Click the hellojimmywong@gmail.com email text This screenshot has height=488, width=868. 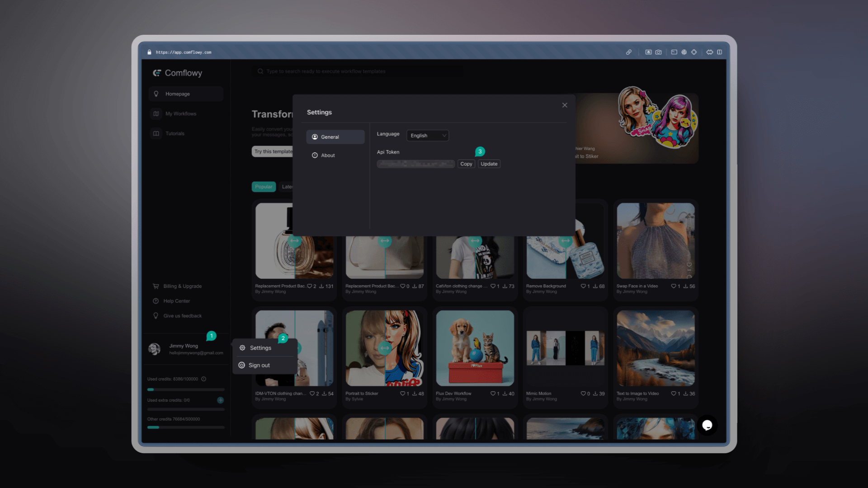pyautogui.click(x=196, y=353)
